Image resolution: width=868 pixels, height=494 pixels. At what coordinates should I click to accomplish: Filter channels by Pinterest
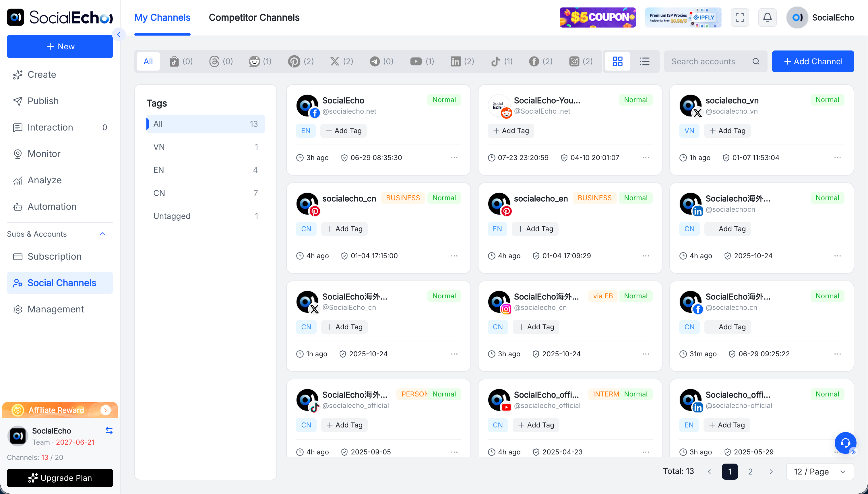301,61
